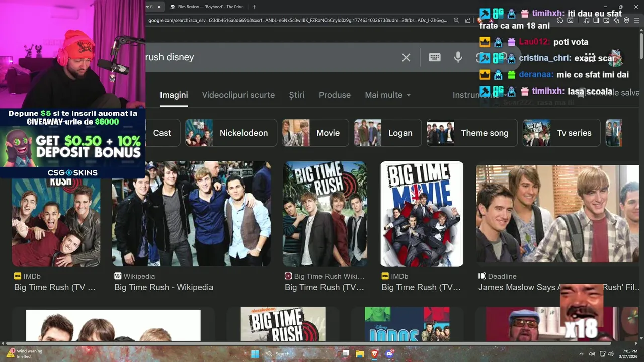Open the browser extensions puzzle menu
This screenshot has width=644, height=362.
560,20
